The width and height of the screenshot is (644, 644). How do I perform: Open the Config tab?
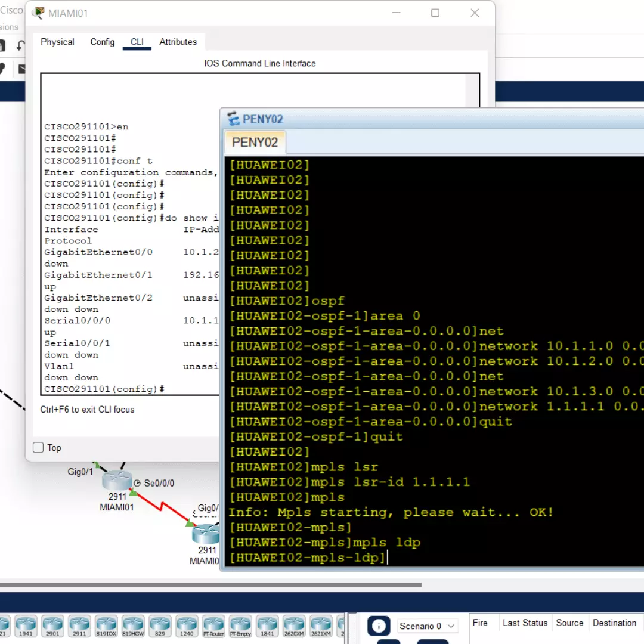pos(102,42)
